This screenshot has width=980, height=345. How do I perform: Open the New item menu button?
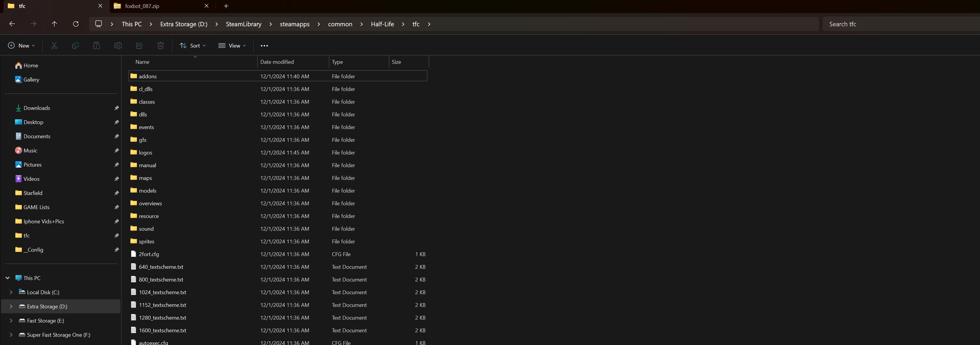(21, 46)
